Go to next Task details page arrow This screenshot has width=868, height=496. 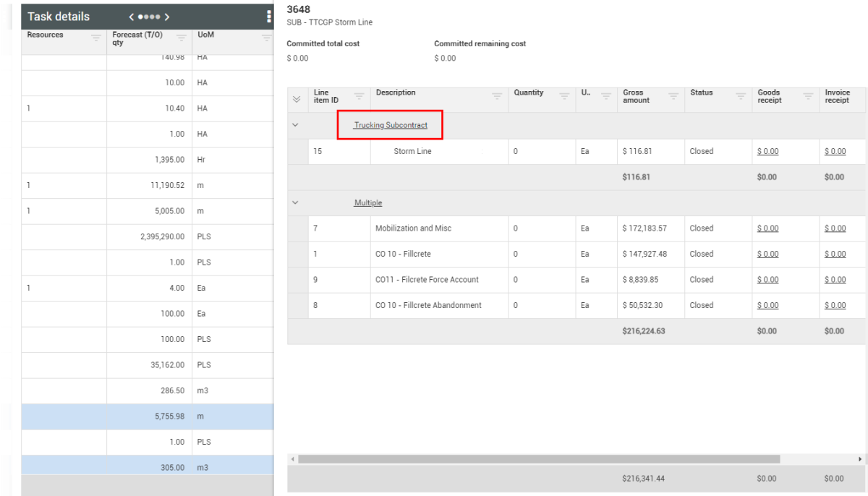click(x=167, y=17)
